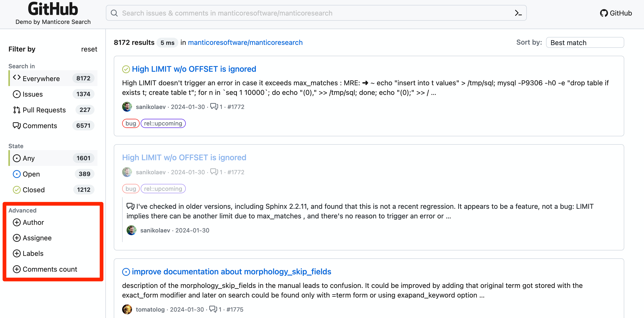Click the GitHub demo logo at top left
The height and width of the screenshot is (318, 644).
tap(53, 9)
